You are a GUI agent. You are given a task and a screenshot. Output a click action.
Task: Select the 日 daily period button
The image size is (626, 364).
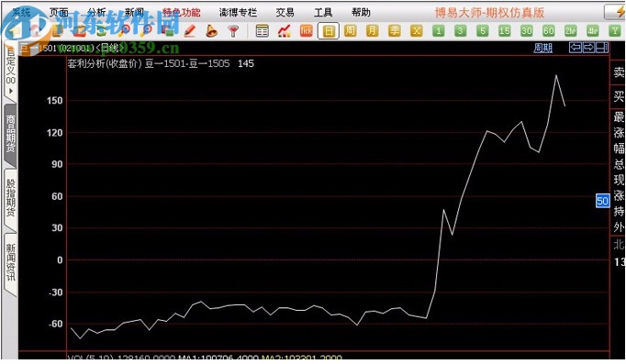(x=329, y=30)
